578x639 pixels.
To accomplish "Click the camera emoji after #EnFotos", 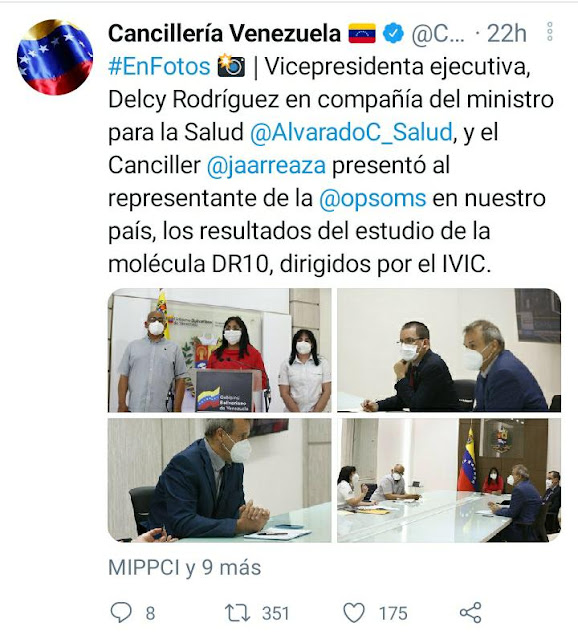I will (x=231, y=66).
